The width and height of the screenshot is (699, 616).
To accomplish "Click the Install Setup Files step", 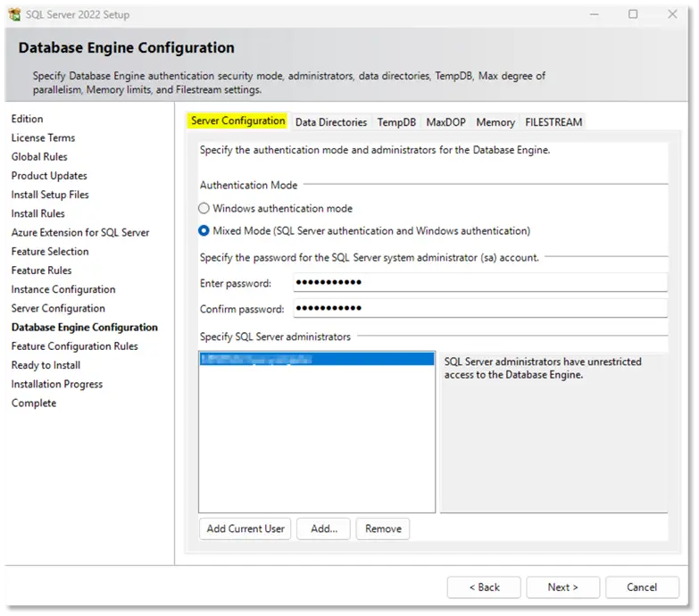I will (x=50, y=195).
